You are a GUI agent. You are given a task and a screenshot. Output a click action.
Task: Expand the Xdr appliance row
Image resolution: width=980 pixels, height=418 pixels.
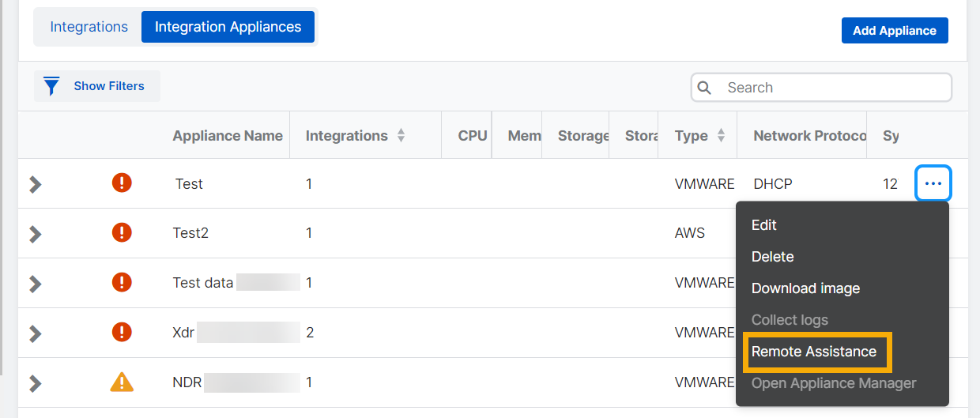pos(35,333)
